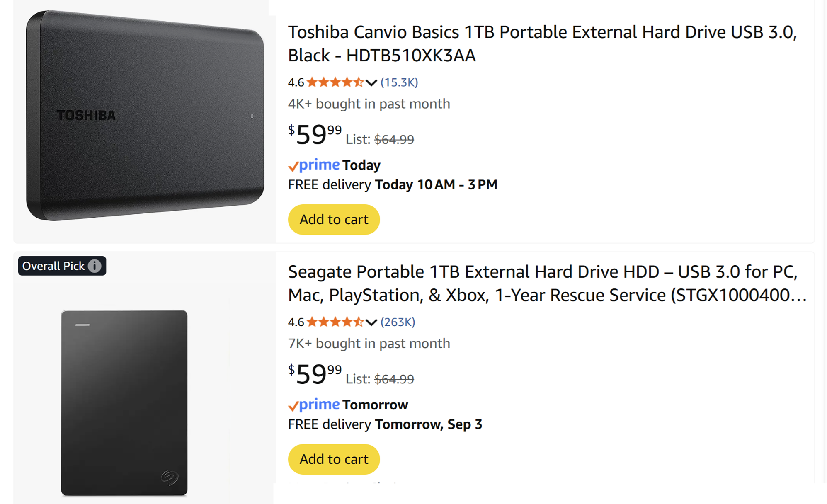The width and height of the screenshot is (827, 504).
Task: View the Seagate 263K reviews
Action: (398, 322)
